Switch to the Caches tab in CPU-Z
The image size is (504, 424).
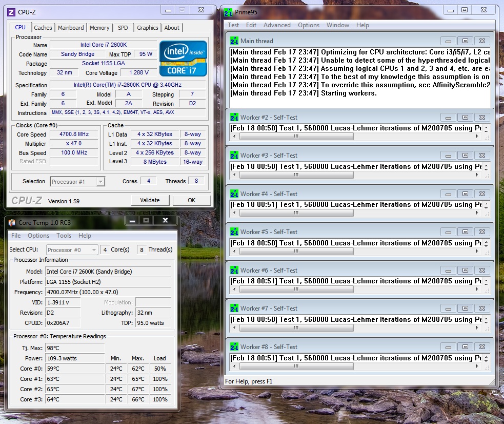point(43,28)
